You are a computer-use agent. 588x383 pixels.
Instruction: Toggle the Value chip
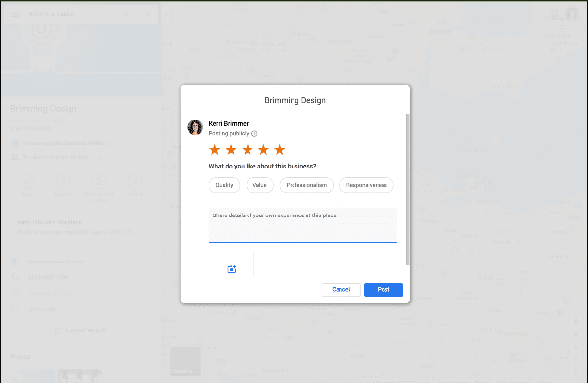point(259,185)
